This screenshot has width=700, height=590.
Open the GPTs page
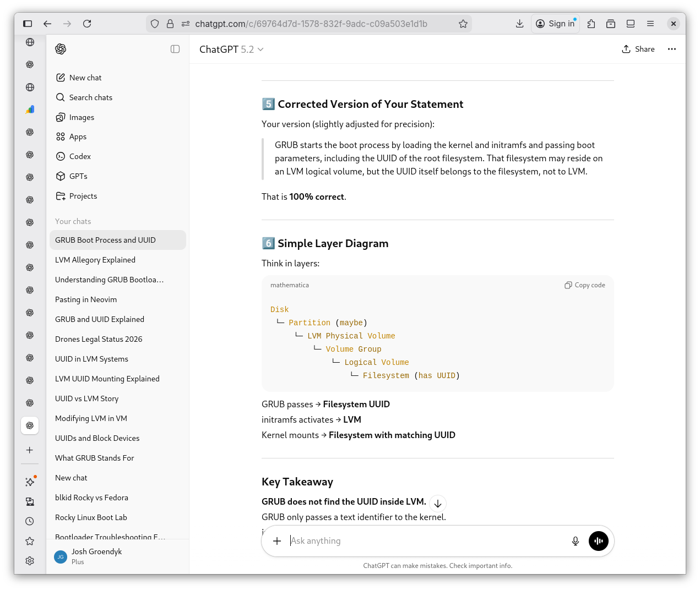(78, 176)
